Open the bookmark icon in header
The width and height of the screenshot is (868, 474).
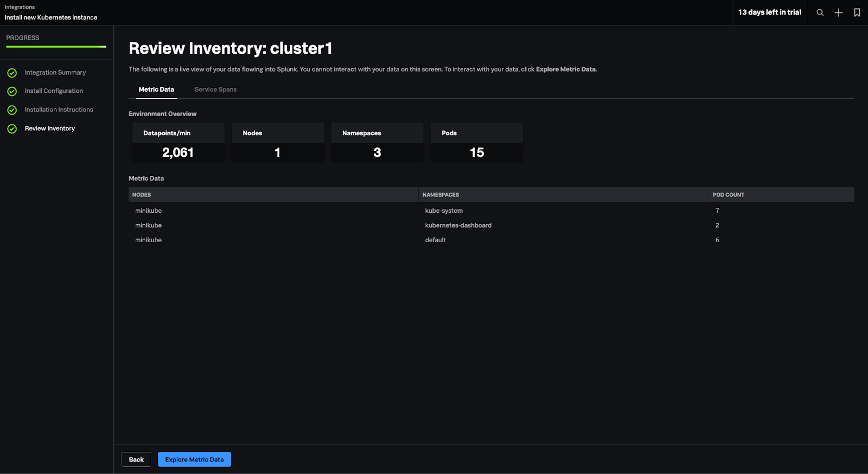(x=857, y=12)
